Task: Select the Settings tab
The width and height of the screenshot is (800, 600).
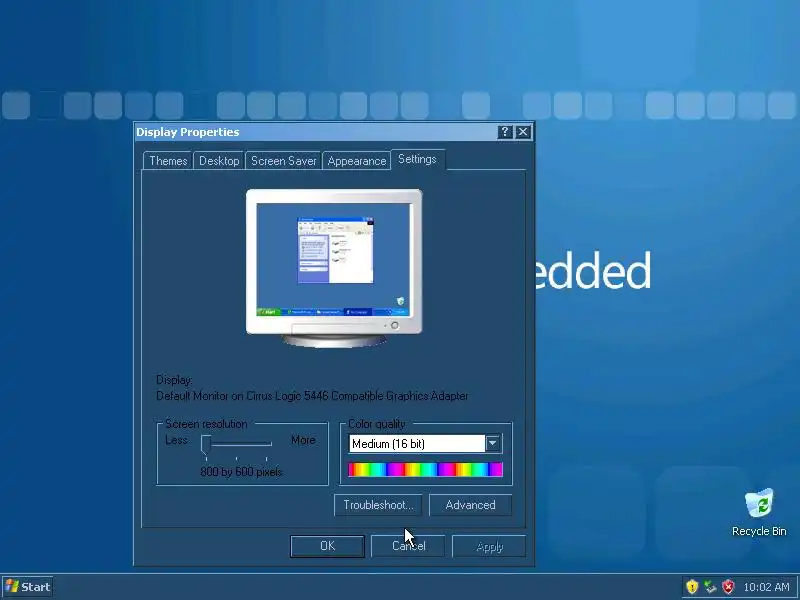Action: [417, 159]
